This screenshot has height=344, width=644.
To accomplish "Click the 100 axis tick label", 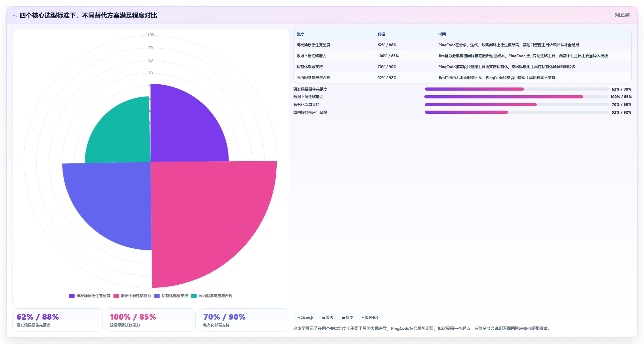I will click(x=151, y=35).
